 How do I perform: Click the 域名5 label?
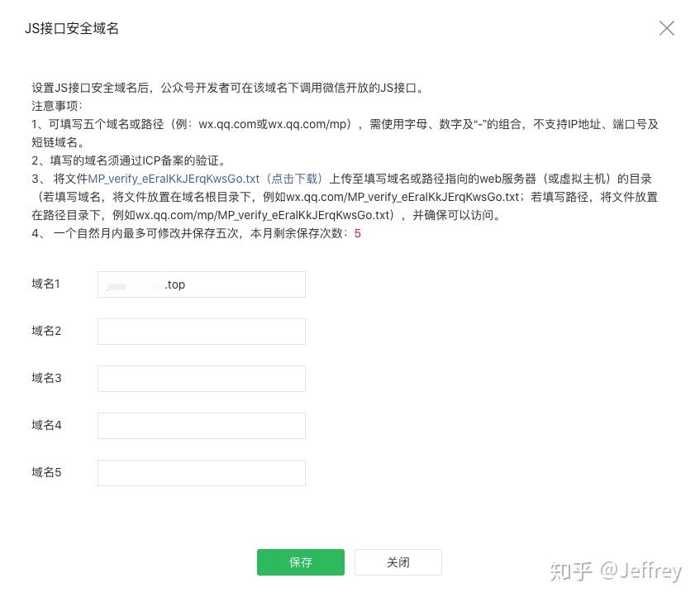click(46, 472)
